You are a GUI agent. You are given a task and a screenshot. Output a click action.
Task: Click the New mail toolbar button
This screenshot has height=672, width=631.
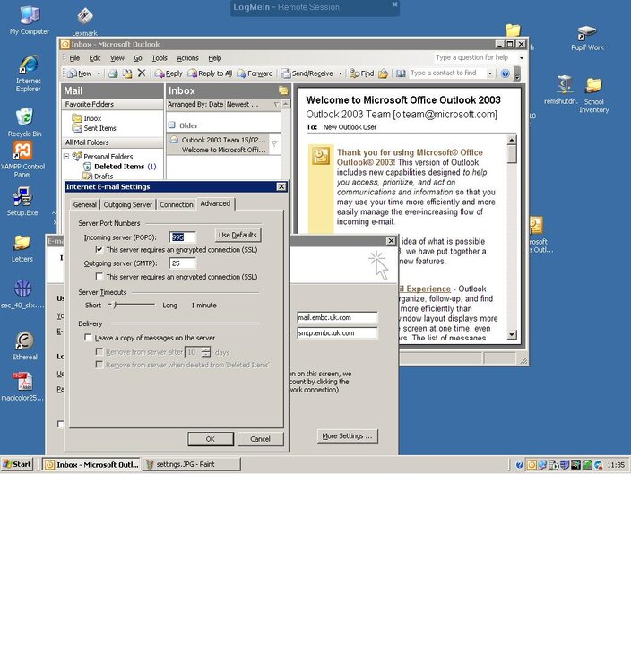pyautogui.click(x=80, y=73)
